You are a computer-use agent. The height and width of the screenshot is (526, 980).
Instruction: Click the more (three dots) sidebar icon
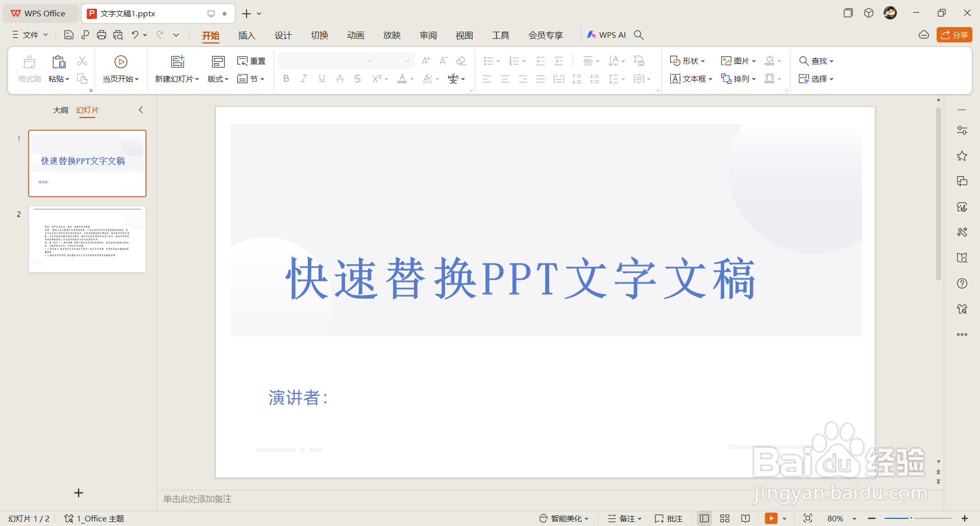pyautogui.click(x=962, y=334)
